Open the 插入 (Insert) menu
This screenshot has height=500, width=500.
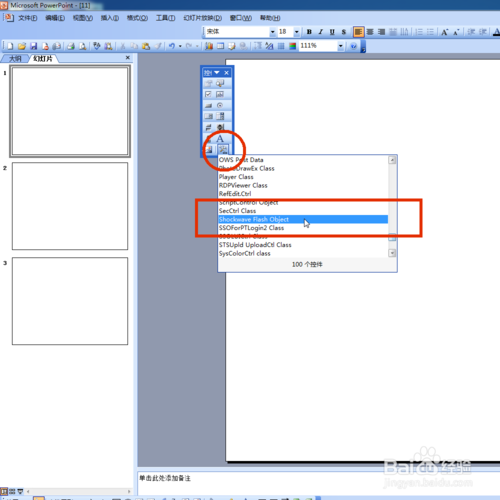(x=110, y=18)
